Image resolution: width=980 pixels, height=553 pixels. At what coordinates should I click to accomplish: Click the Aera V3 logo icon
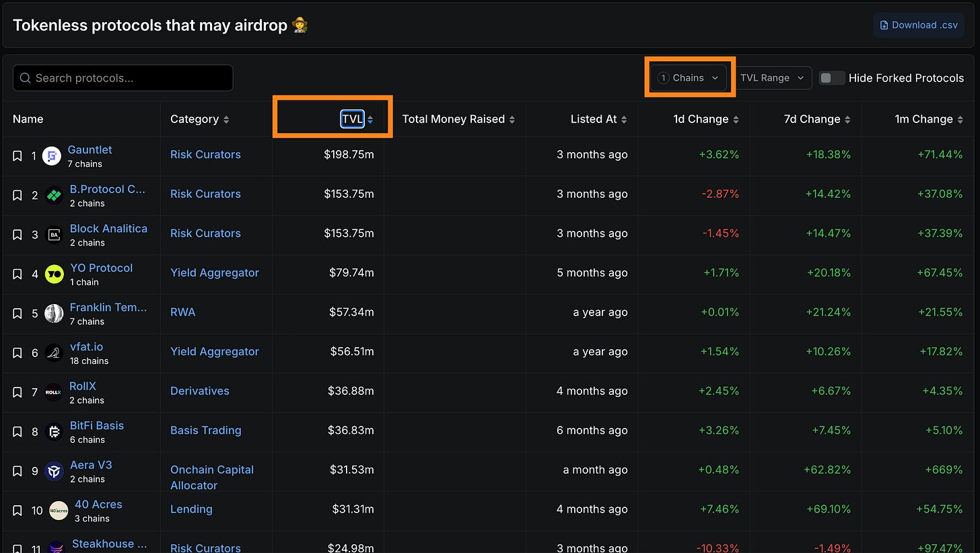point(54,472)
